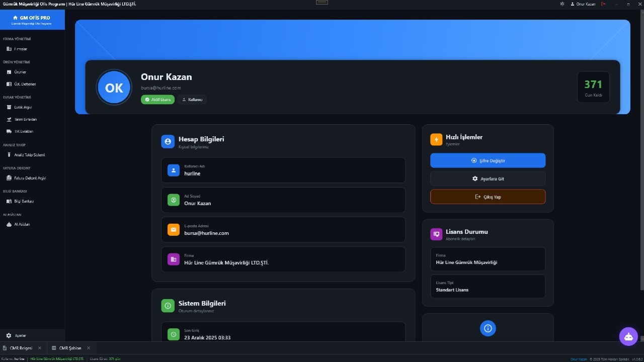The image size is (644, 362).
Task: Toggle the light/dark theme sun icon
Action: [562, 4]
